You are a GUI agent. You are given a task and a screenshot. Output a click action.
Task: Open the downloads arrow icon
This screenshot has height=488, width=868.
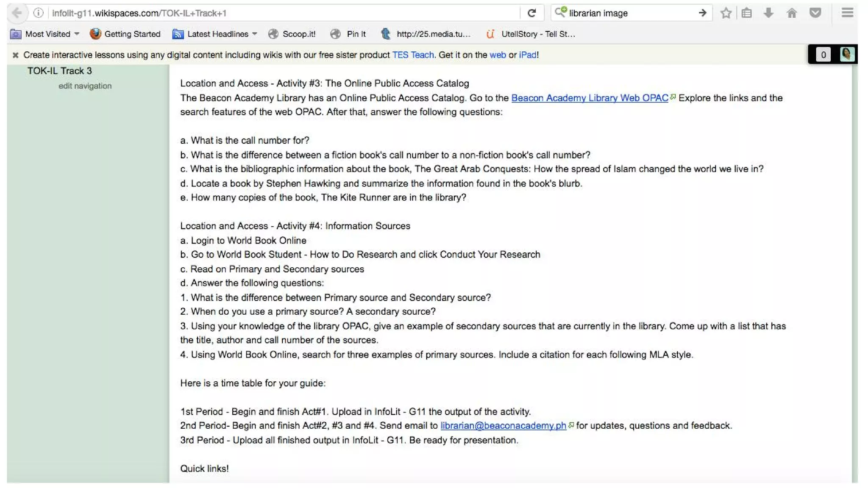click(768, 13)
